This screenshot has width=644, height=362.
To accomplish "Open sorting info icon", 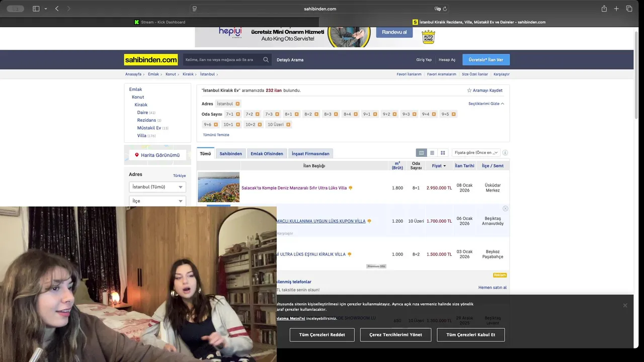I will (x=505, y=153).
